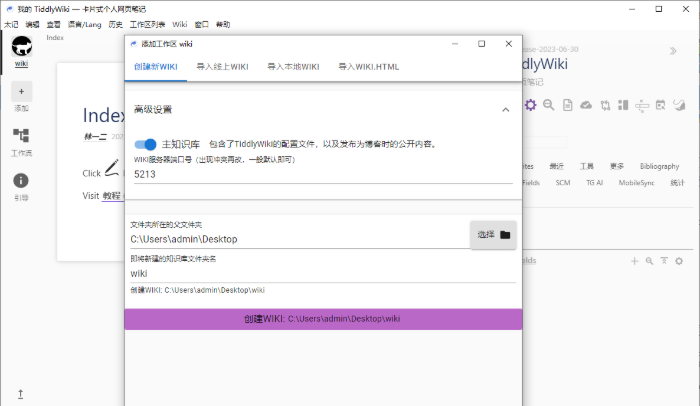Open the 窗口 menu in menu bar
The width and height of the screenshot is (700, 406).
coord(202,25)
